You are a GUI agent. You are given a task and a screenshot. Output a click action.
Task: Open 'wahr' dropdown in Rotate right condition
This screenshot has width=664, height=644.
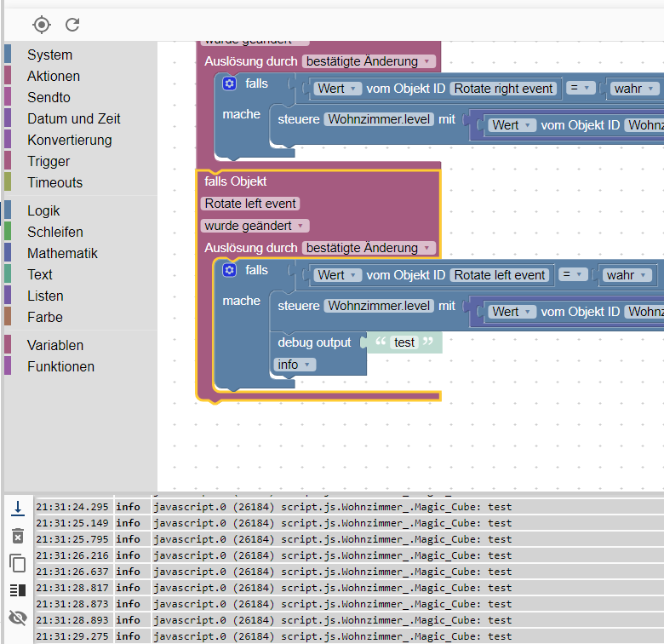634,88
